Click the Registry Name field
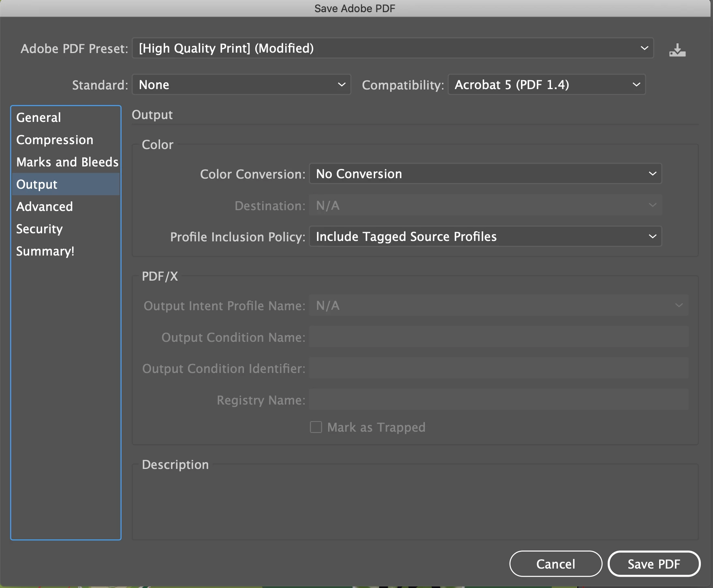713x588 pixels. [499, 400]
